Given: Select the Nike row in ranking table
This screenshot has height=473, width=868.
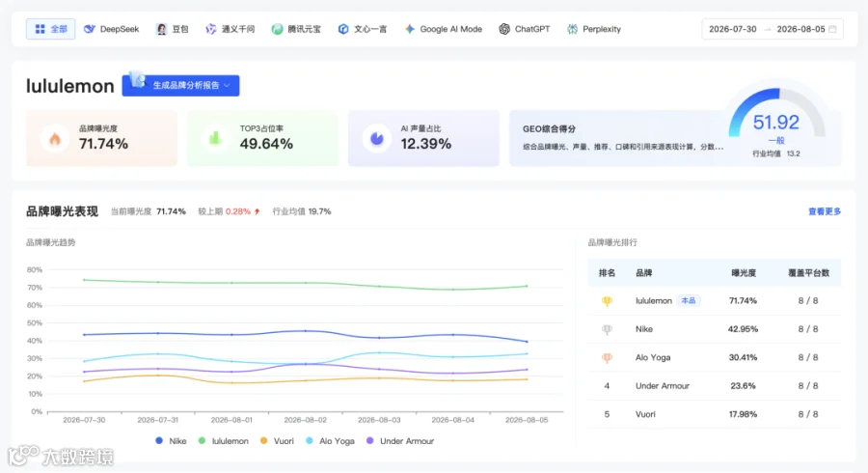Looking at the screenshot, I should pyautogui.click(x=714, y=329).
